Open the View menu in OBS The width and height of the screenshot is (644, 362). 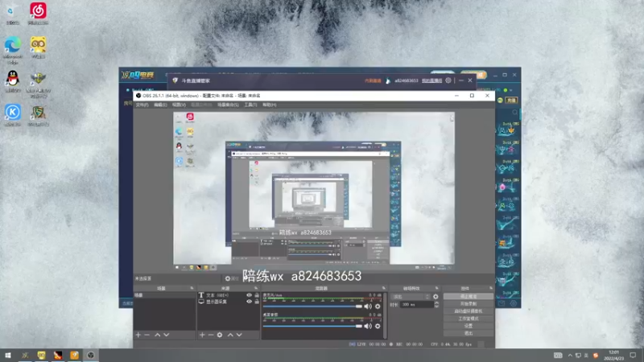(179, 105)
